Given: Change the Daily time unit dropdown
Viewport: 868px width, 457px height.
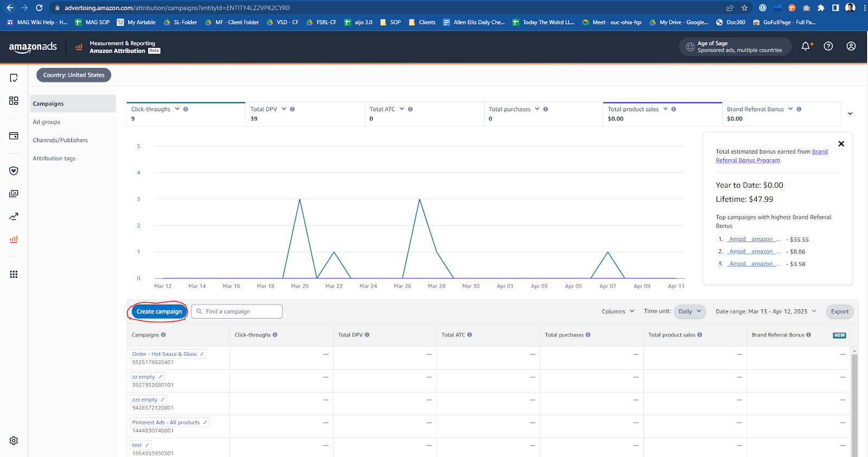Looking at the screenshot, I should tap(690, 312).
